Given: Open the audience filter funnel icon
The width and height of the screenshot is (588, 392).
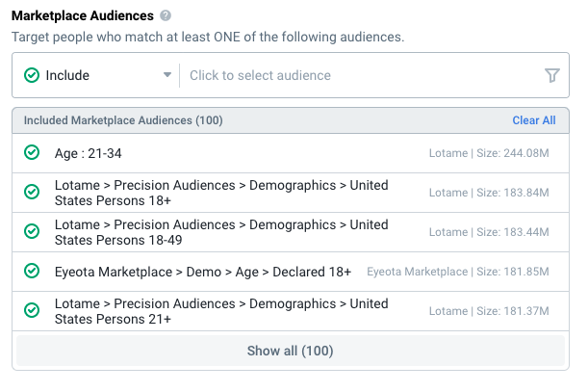Looking at the screenshot, I should (x=552, y=75).
